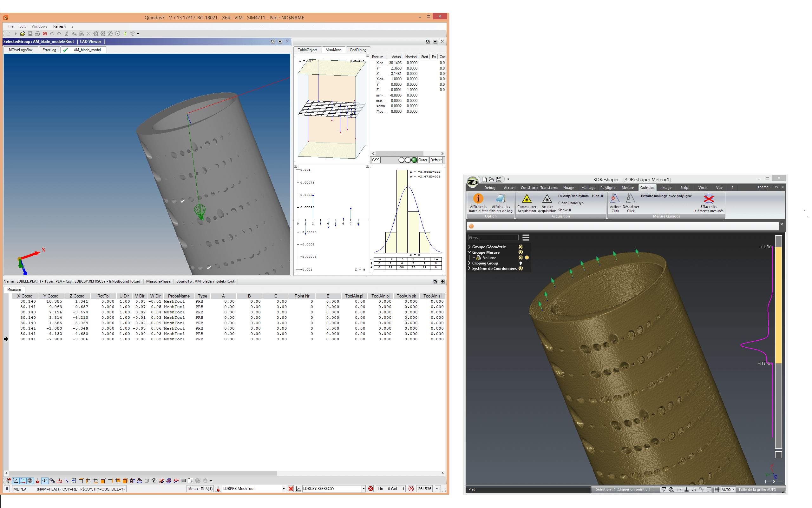Select the second white circle before Outer
Image resolution: width=812 pixels, height=508 pixels.
[407, 160]
